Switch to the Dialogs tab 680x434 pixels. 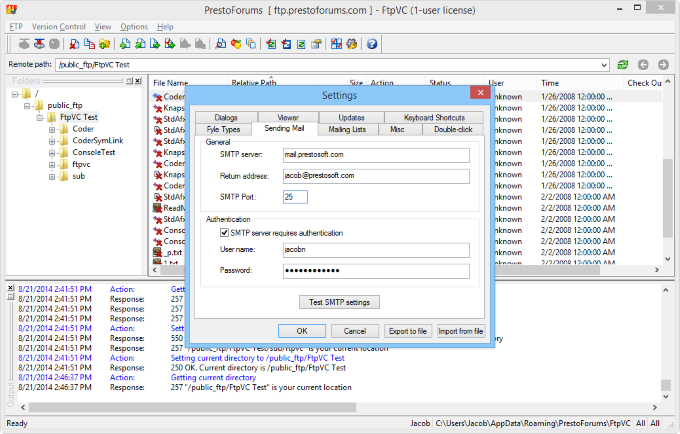click(226, 117)
